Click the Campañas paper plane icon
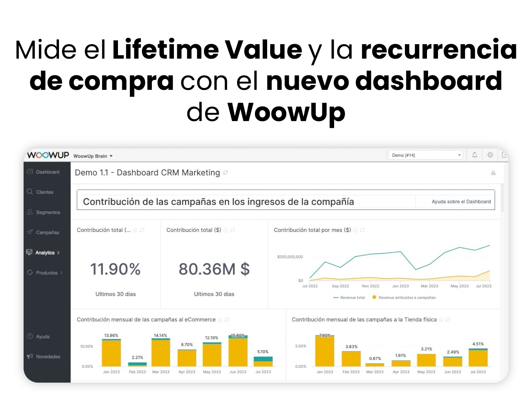Screen dimensions: 532x407 point(30,232)
